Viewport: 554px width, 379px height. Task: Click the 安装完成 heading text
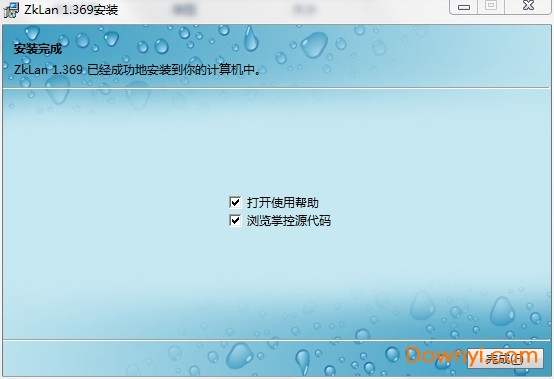tap(38, 48)
